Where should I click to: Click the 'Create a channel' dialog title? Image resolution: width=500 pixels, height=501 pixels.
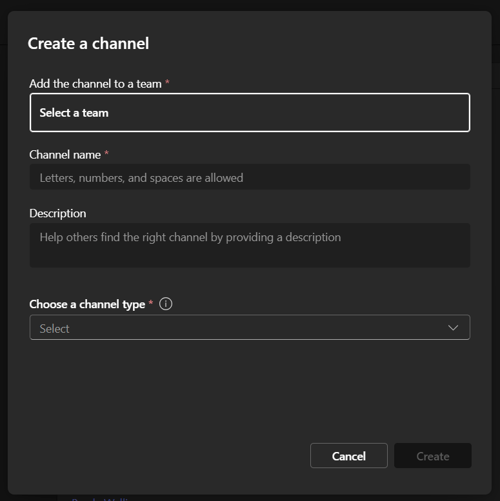click(88, 44)
